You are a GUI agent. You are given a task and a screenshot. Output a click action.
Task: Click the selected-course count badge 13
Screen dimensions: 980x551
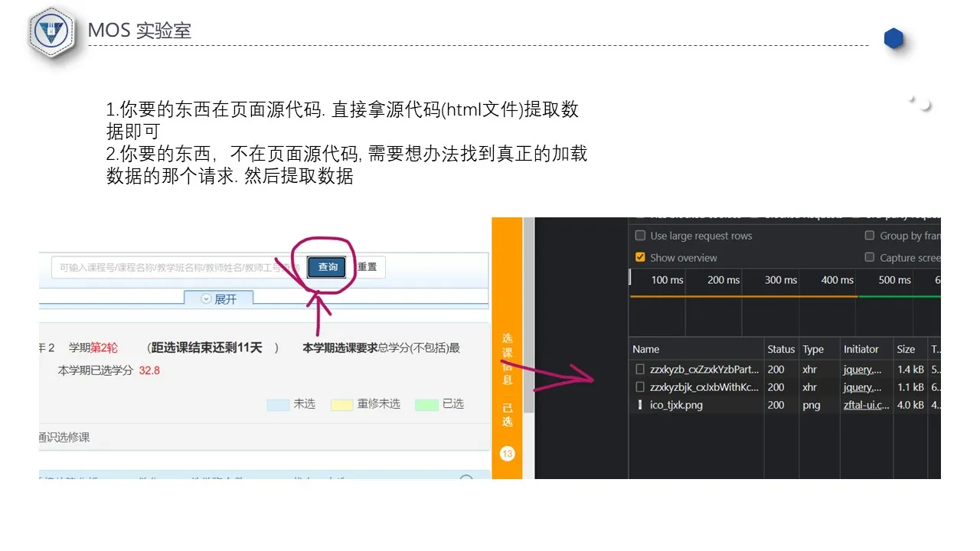pos(507,454)
